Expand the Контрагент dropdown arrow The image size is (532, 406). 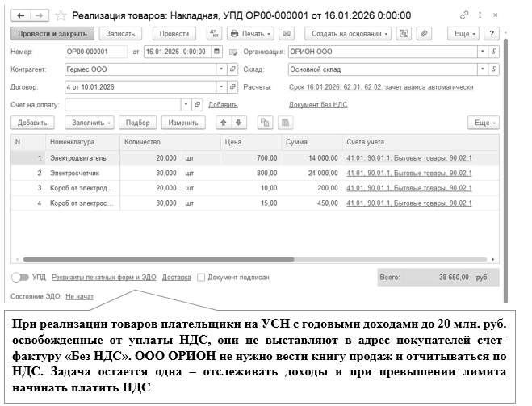pos(221,69)
